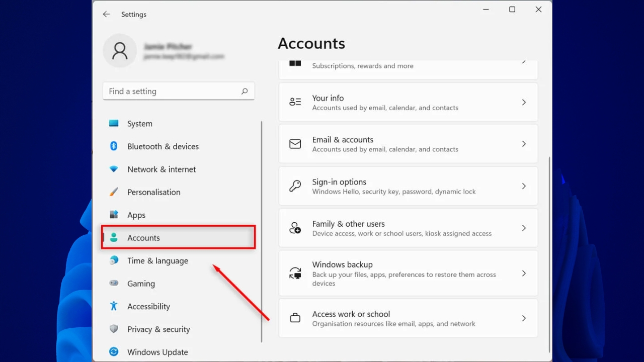The width and height of the screenshot is (644, 362).
Task: Click the Apps icon in sidebar
Action: [114, 215]
